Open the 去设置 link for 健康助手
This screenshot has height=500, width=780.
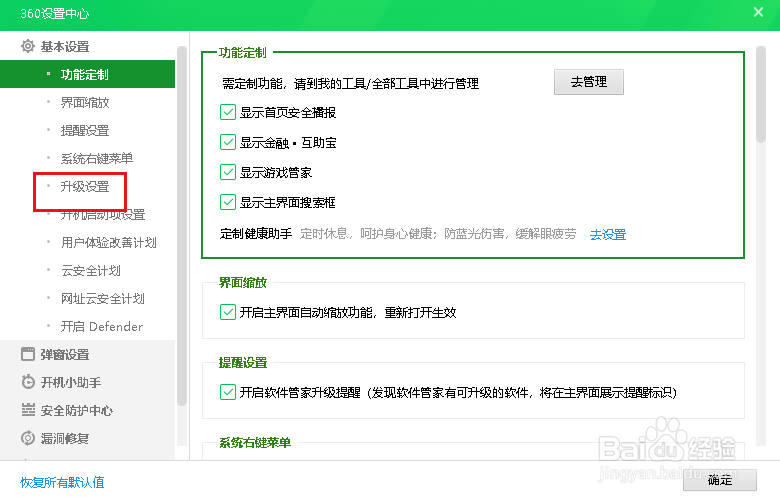608,234
